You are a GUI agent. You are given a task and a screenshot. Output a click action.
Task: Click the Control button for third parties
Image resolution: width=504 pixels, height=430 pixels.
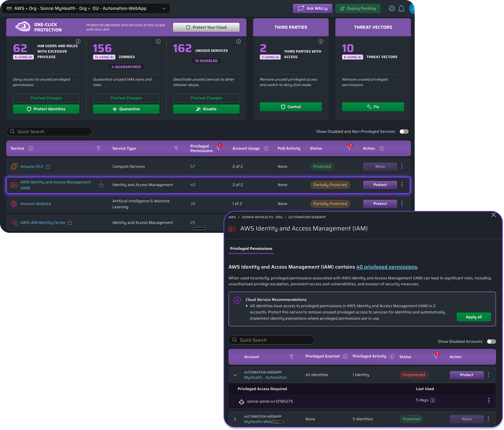[x=291, y=107]
